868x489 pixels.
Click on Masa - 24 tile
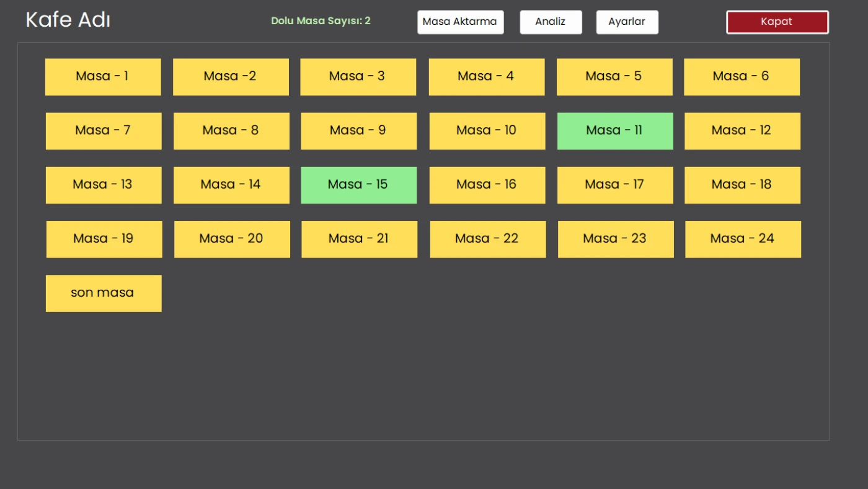tap(743, 239)
